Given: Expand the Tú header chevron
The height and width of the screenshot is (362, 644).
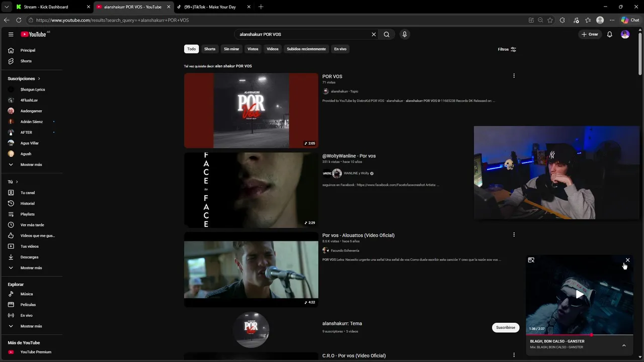Looking at the screenshot, I should coord(17,182).
